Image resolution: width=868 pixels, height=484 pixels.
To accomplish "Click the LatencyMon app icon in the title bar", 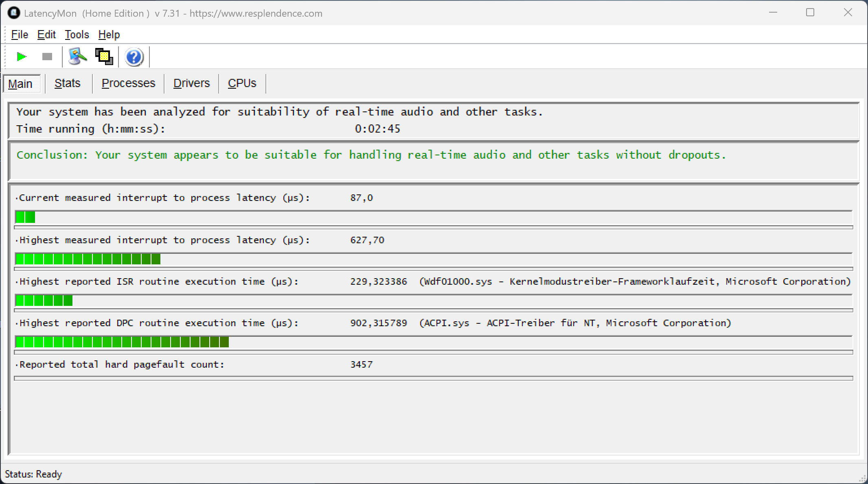I will [13, 13].
